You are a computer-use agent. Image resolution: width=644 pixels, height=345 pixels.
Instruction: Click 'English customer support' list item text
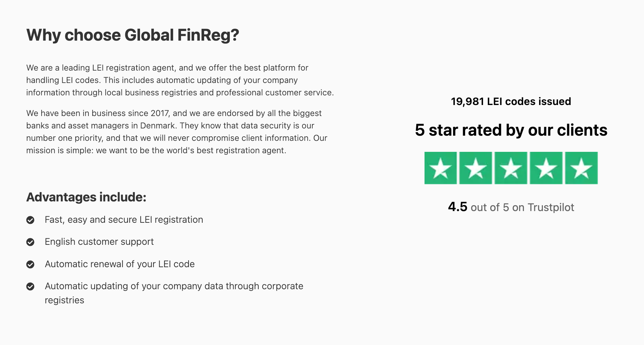99,242
